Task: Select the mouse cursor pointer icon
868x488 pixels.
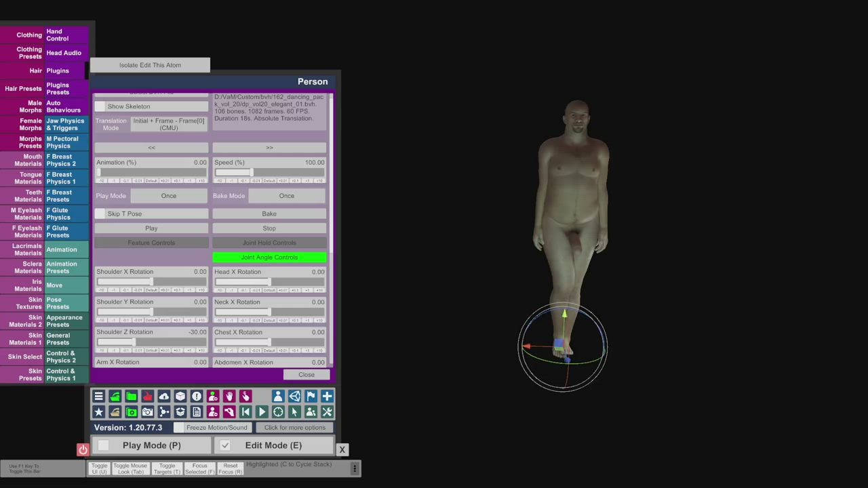Action: [294, 412]
